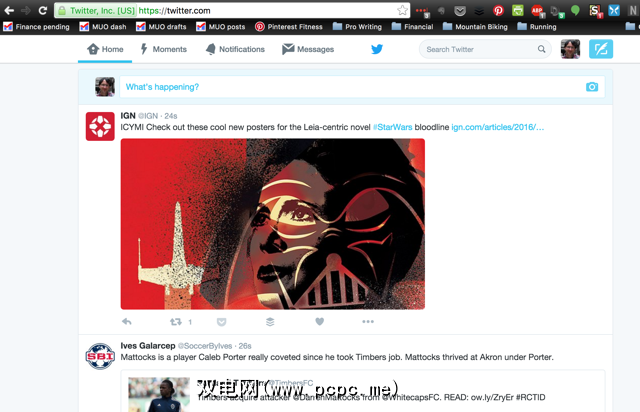Open the MUO drafts bookmark
Screen dimensions: 640x412
coord(161,27)
